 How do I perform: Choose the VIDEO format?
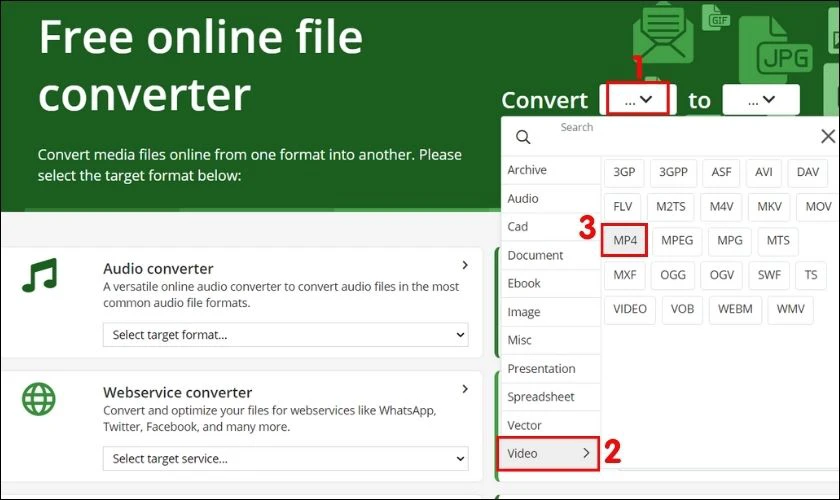tap(630, 309)
